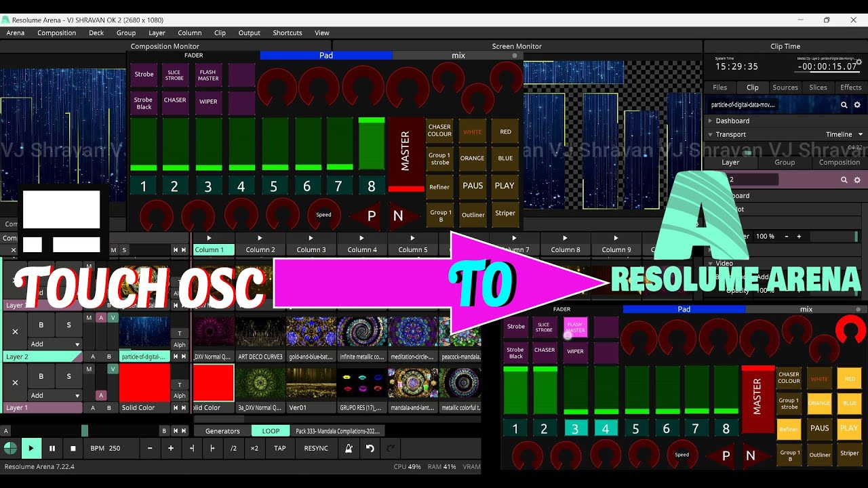Viewport: 868px width, 488px height.
Task: Switch to the Slices tab
Action: pyautogui.click(x=818, y=87)
